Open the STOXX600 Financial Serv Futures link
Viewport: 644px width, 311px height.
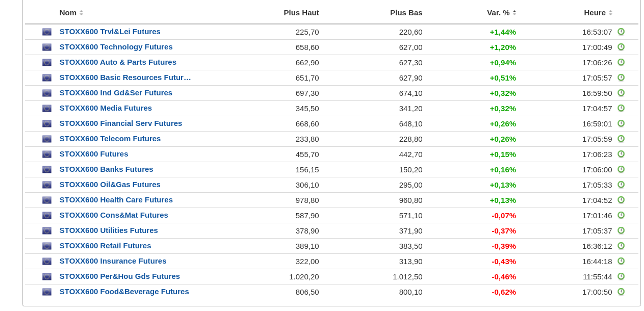120,123
